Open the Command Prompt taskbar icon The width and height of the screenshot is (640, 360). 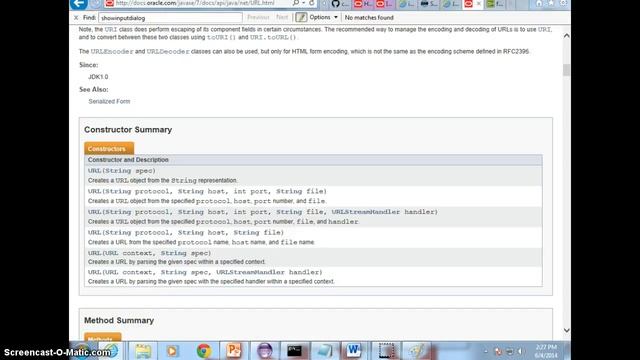click(294, 351)
